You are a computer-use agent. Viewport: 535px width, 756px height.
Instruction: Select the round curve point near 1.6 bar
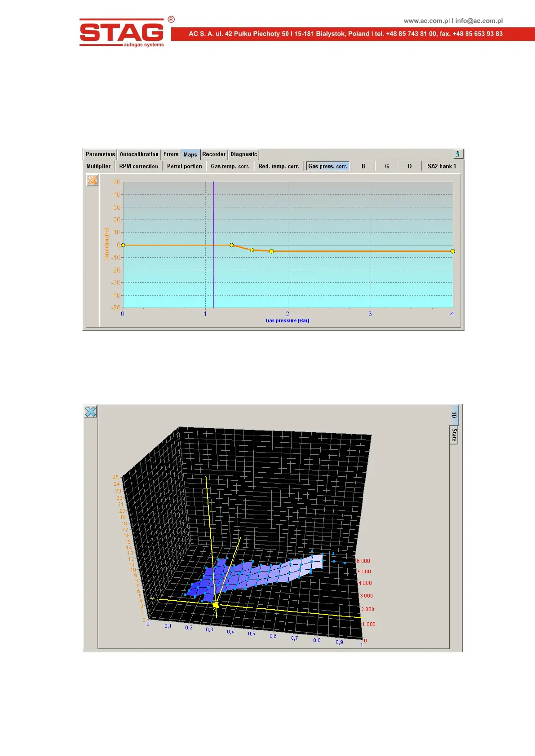[x=252, y=250]
